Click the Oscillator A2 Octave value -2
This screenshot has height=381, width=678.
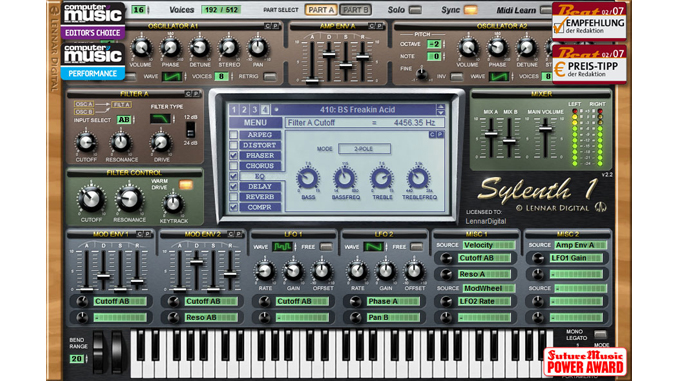tap(434, 44)
